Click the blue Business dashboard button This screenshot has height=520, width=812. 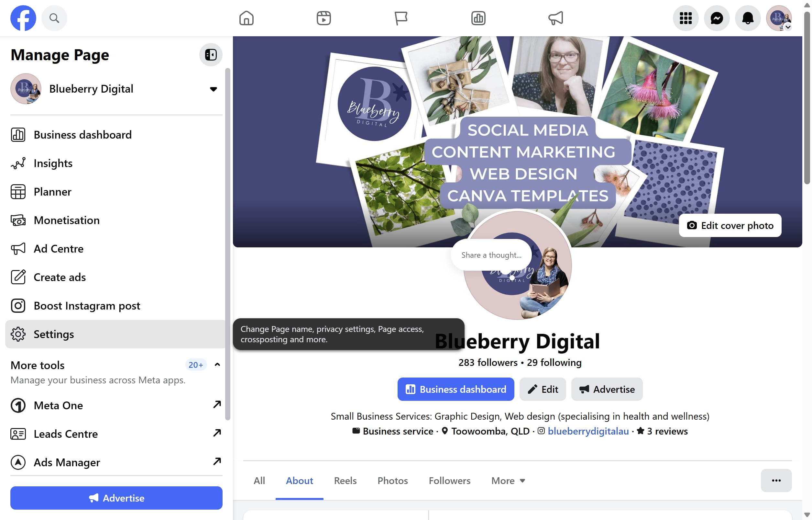tap(456, 389)
